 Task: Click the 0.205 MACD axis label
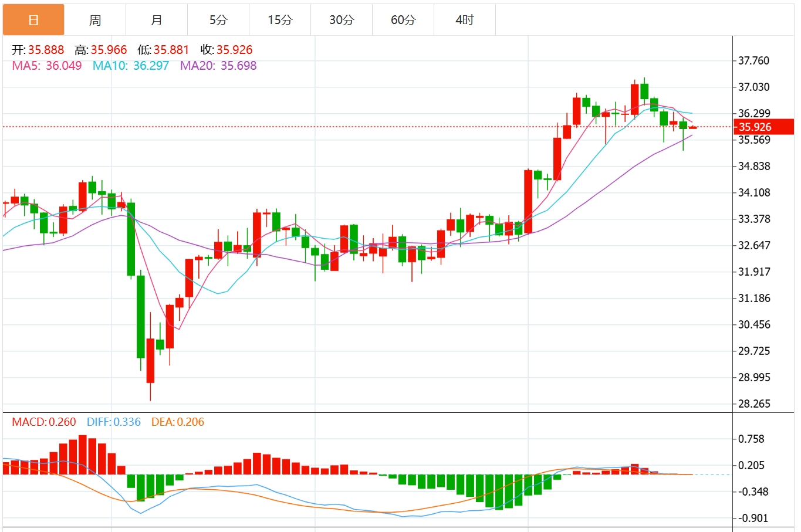[x=751, y=465]
